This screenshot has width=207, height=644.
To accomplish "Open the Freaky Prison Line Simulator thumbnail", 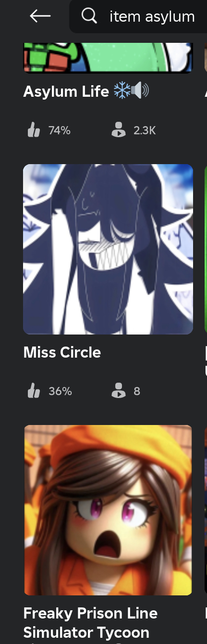I will click(108, 510).
